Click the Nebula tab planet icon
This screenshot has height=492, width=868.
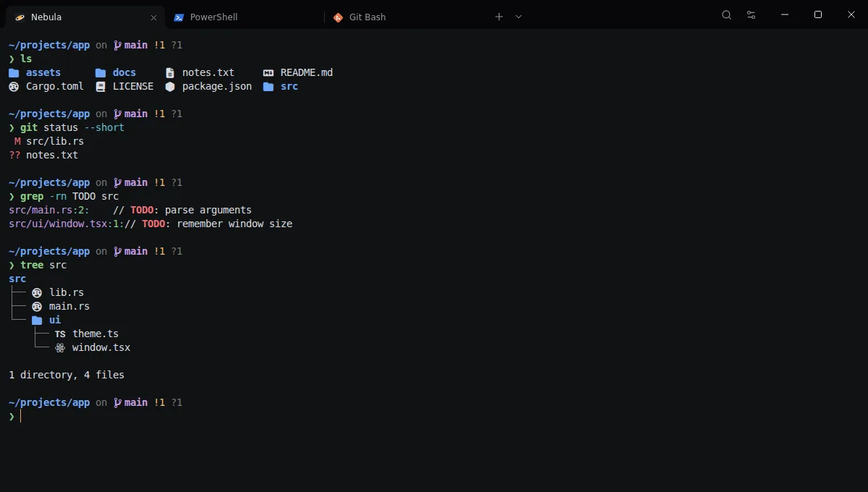click(20, 17)
